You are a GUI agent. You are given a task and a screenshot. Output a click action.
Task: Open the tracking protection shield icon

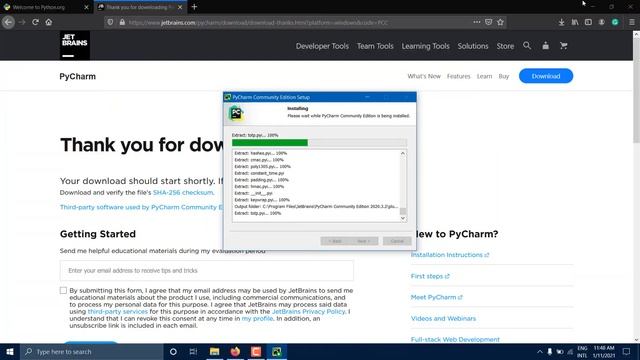tap(110, 22)
